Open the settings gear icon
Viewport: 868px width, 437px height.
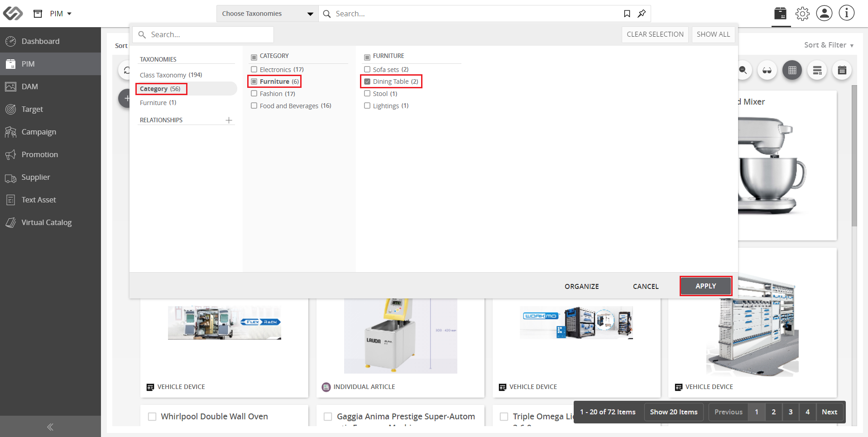802,14
